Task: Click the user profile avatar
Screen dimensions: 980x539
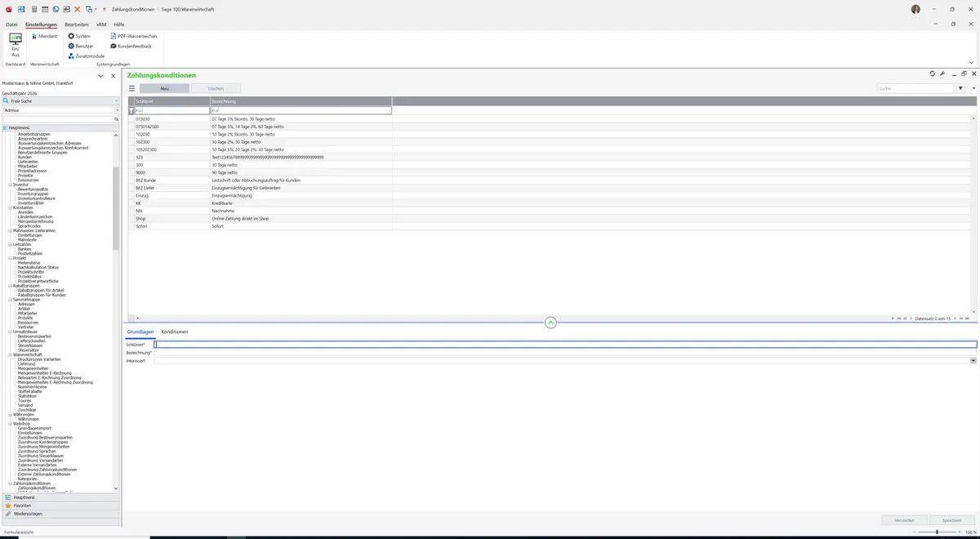Action: click(x=915, y=9)
